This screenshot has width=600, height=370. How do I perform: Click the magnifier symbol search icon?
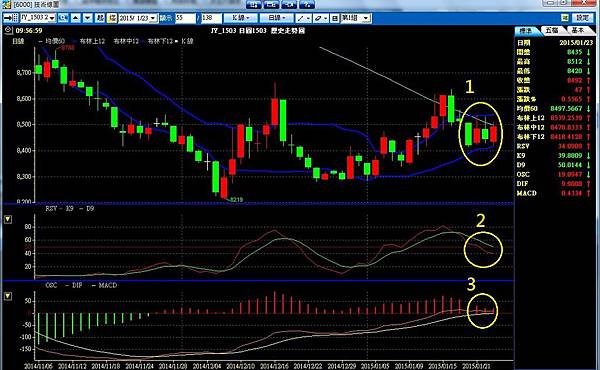tap(63, 18)
